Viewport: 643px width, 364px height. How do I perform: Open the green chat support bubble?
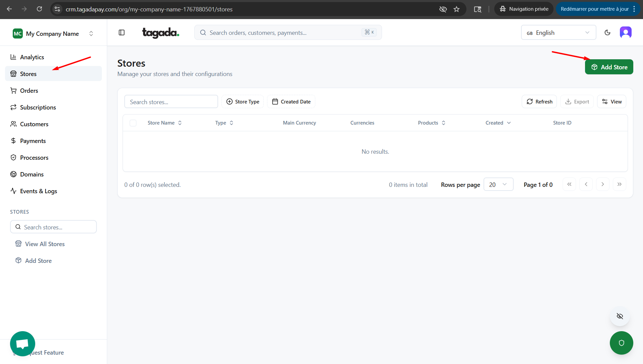(x=22, y=344)
